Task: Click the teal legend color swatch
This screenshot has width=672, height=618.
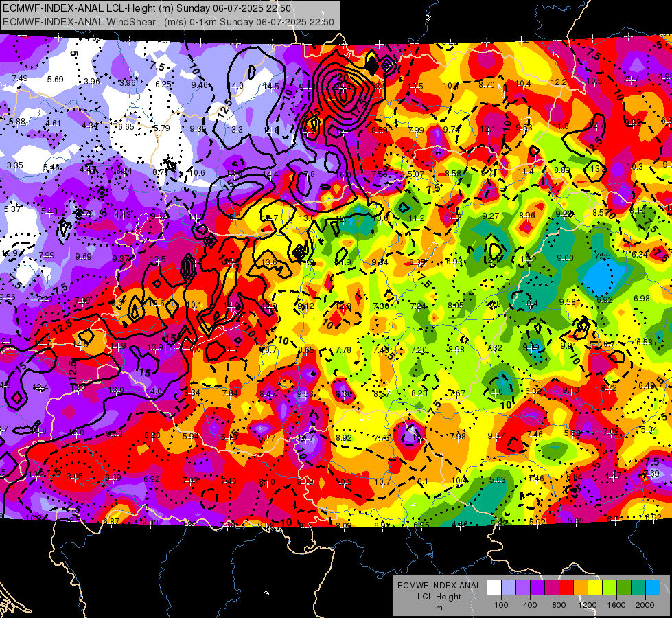Action: click(638, 588)
